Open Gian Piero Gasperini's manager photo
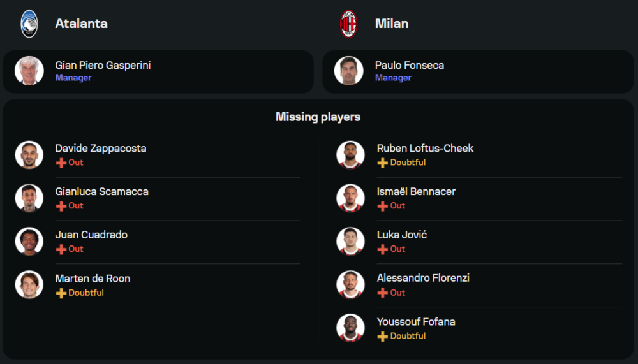This screenshot has width=638, height=364. tap(29, 71)
